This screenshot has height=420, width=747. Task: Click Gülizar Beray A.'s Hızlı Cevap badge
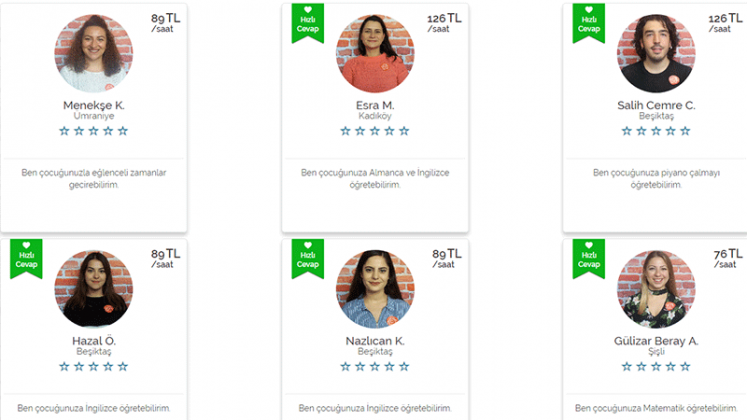click(589, 259)
